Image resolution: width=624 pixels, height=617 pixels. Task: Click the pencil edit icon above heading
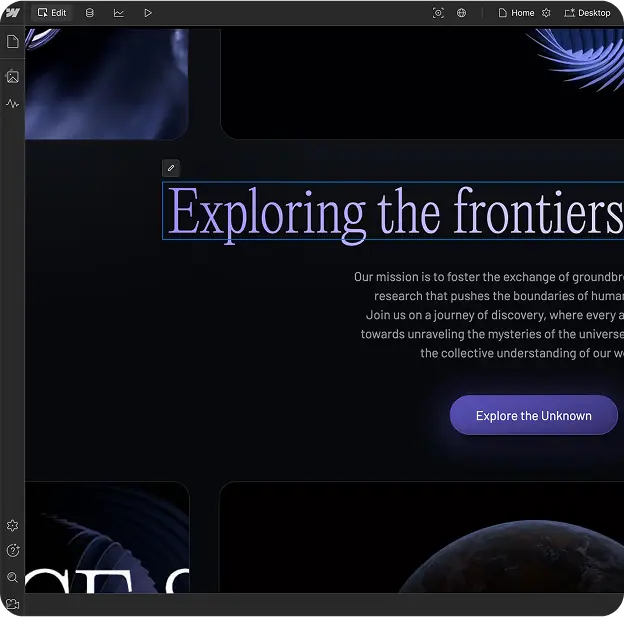[171, 168]
